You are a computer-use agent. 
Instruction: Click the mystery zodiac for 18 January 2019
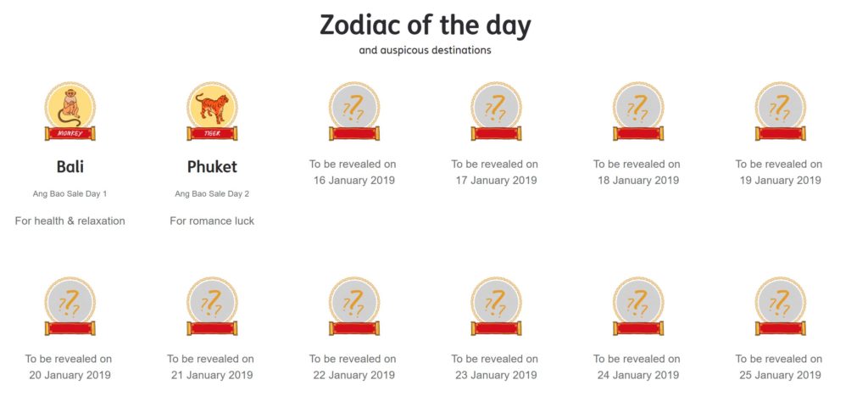click(x=637, y=110)
